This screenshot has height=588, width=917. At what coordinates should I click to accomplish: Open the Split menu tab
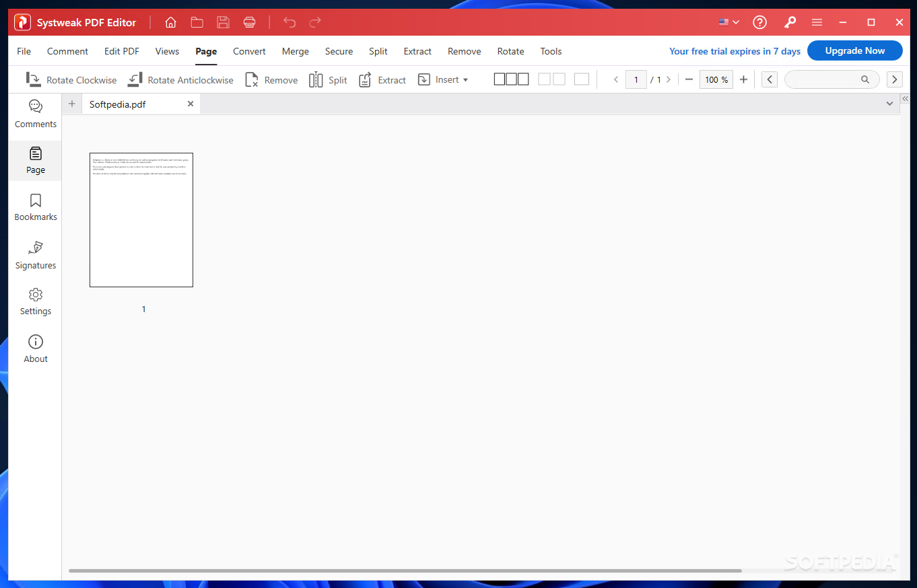tap(378, 51)
